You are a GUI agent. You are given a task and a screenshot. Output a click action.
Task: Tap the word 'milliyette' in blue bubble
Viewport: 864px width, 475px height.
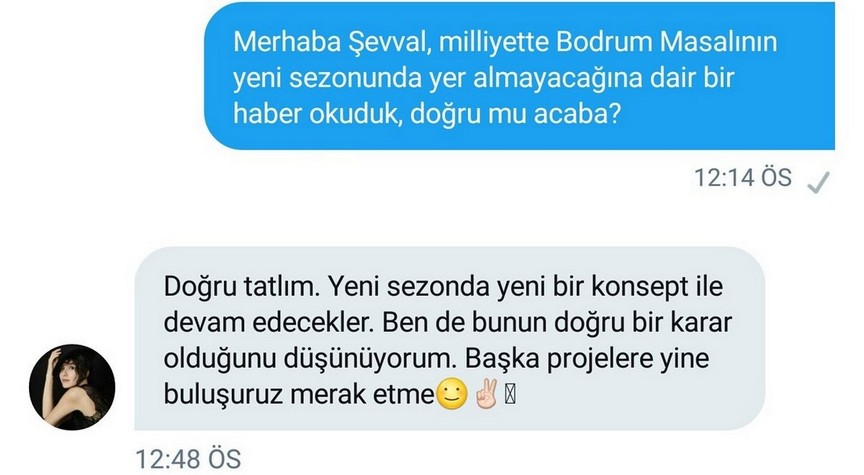tap(492, 42)
